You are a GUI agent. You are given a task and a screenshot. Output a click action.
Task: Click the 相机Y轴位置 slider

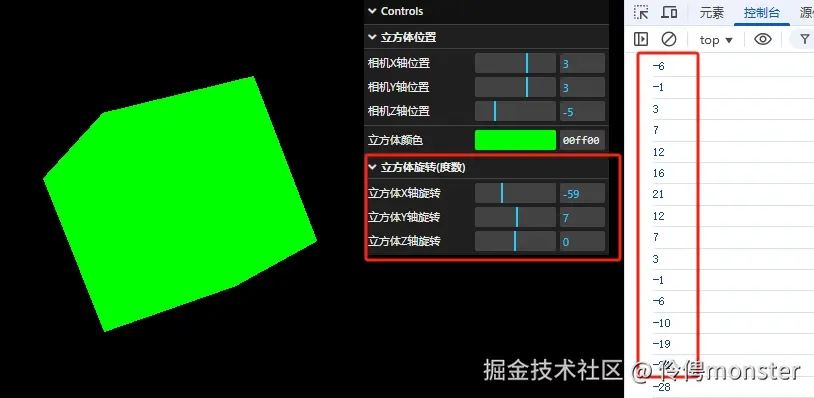coord(515,87)
